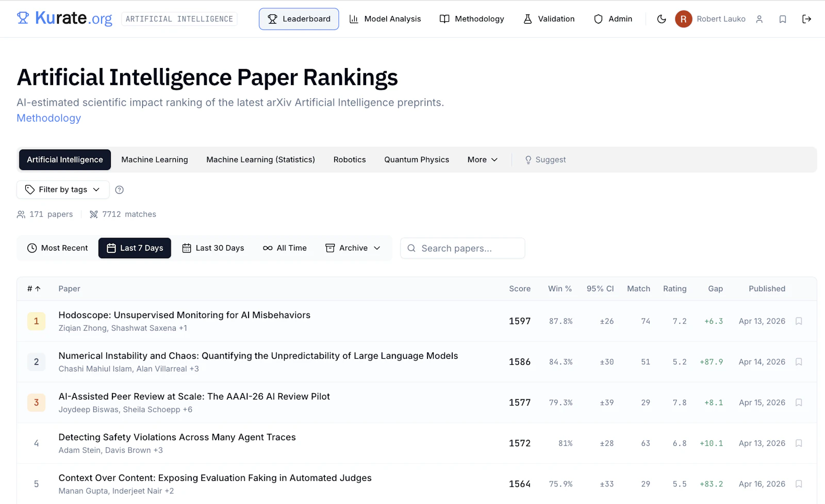Bookmark Detecting Safety Violations paper

pos(799,443)
